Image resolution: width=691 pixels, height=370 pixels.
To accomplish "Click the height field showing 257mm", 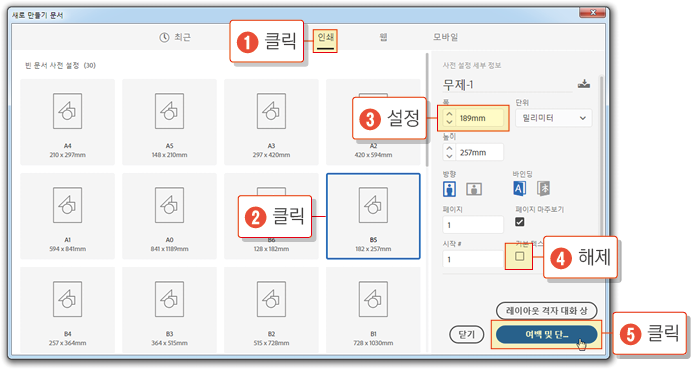I will click(479, 152).
